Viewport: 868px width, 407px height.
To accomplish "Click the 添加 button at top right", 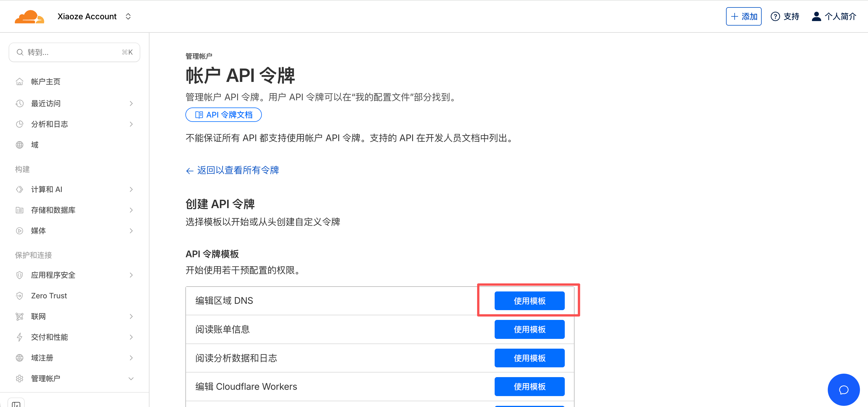I will click(743, 16).
